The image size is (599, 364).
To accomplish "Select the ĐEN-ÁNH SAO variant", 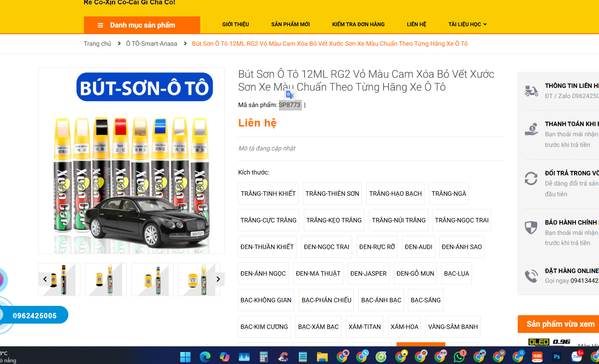I will click(x=462, y=247).
